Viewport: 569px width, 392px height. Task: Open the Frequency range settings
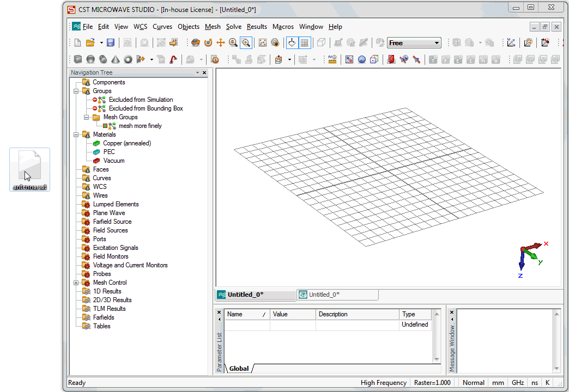362,59
